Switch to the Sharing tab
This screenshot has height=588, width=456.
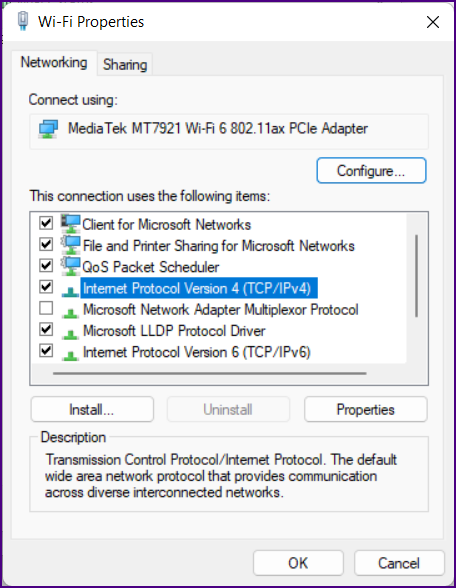click(x=125, y=64)
